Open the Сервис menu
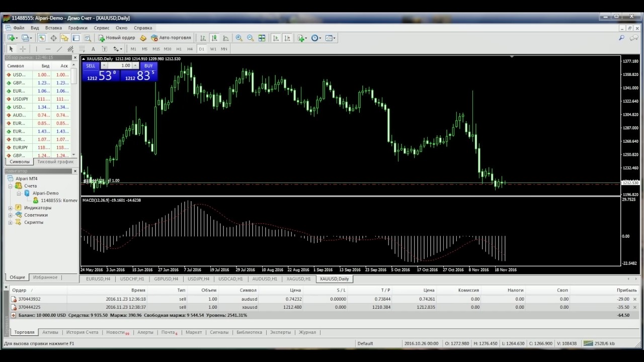The width and height of the screenshot is (644, 362). coord(102,28)
